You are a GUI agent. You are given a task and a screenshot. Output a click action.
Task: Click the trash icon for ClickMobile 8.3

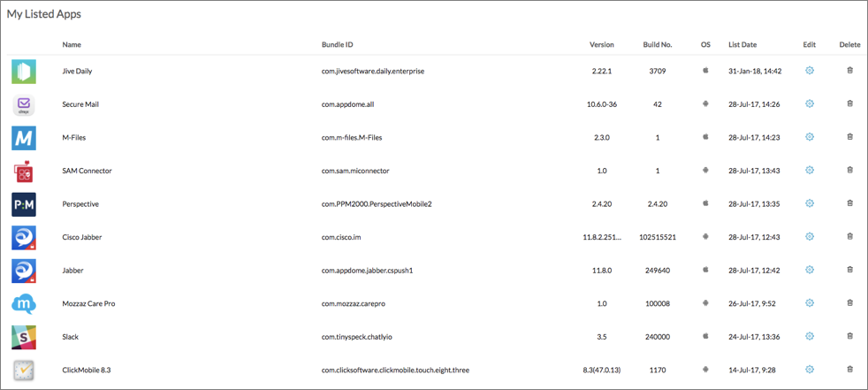[x=849, y=369]
